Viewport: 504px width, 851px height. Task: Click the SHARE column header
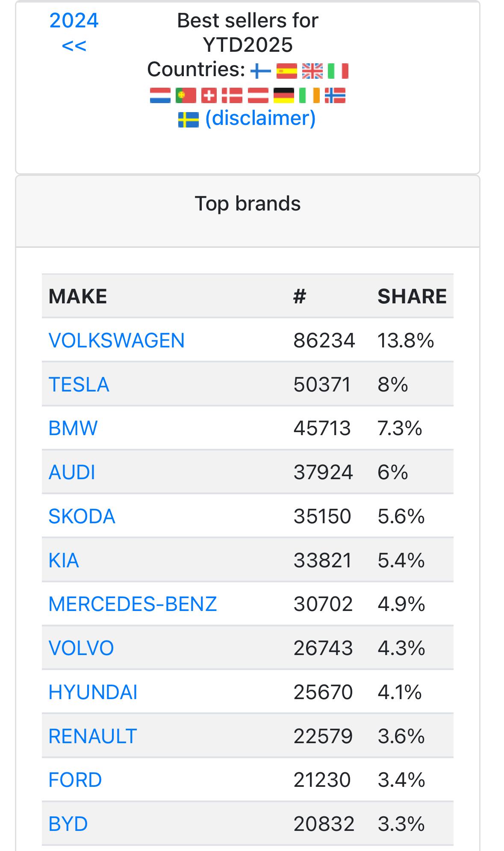412,297
